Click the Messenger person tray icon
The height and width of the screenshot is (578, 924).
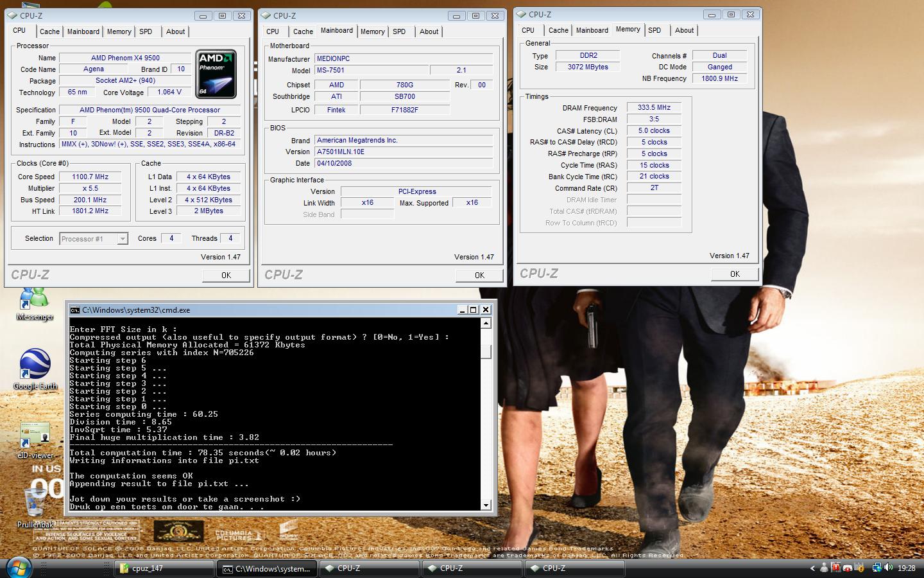[x=824, y=568]
